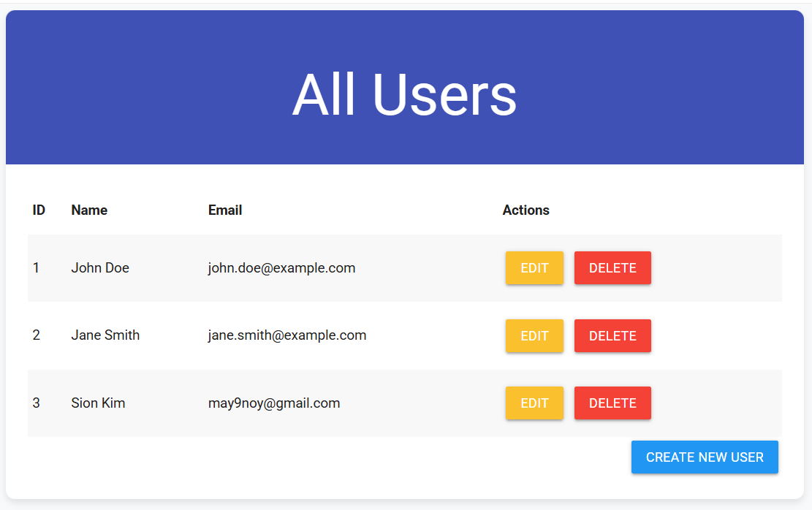This screenshot has height=510, width=812.
Task: Select may9noy@gmail.com email cell
Action: pyautogui.click(x=274, y=403)
